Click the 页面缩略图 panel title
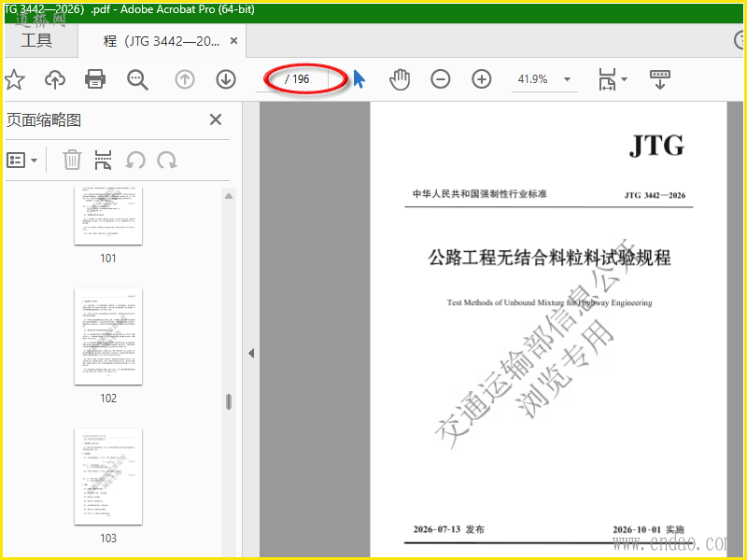The image size is (747, 560). point(44,120)
